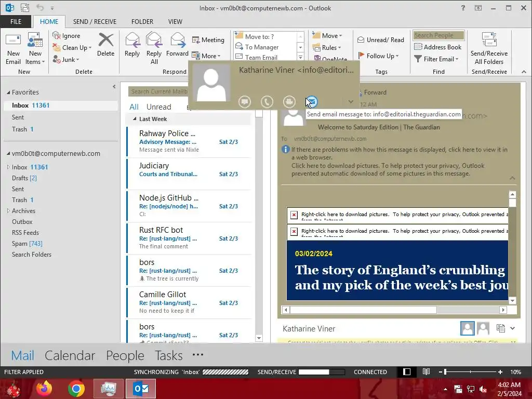Collapse the Favorites section
The width and height of the screenshot is (532, 399).
click(x=8, y=92)
